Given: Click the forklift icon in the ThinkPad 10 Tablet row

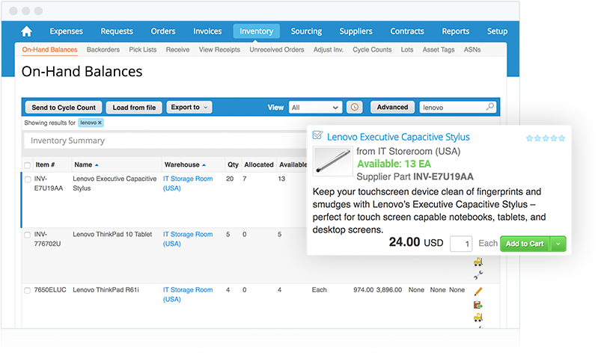Looking at the screenshot, I should (x=478, y=262).
